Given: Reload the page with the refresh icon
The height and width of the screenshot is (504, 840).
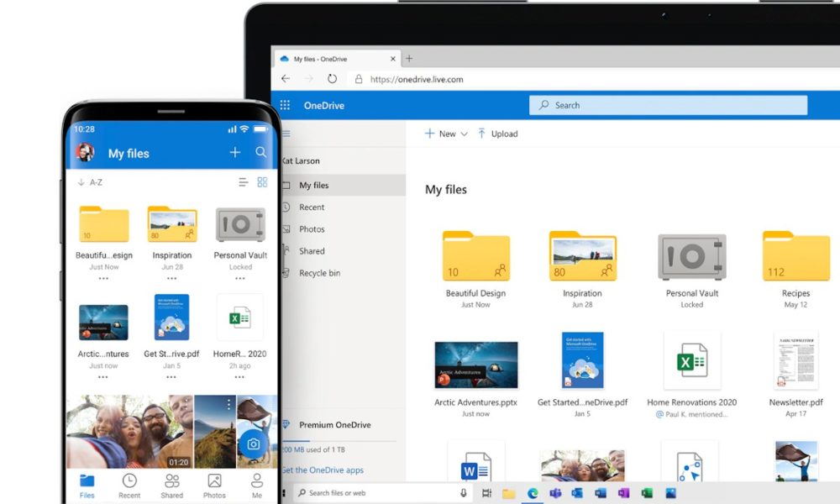Looking at the screenshot, I should 332,79.
